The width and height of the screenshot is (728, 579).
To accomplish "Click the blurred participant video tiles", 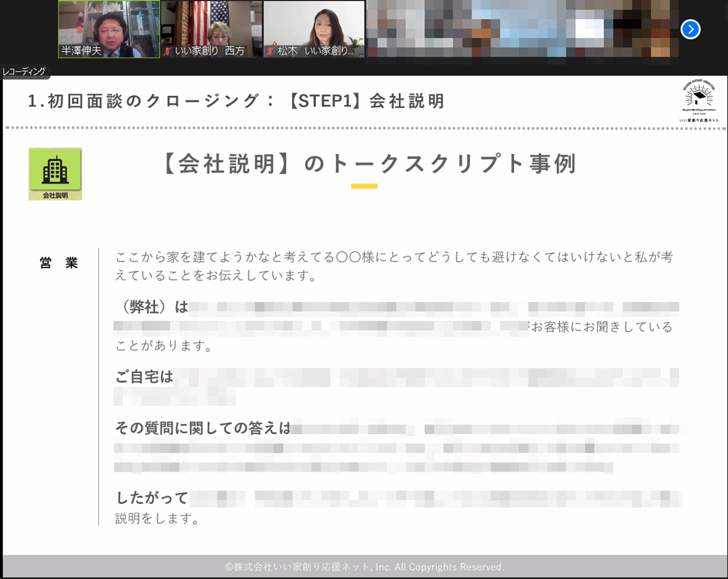I will (x=521, y=29).
